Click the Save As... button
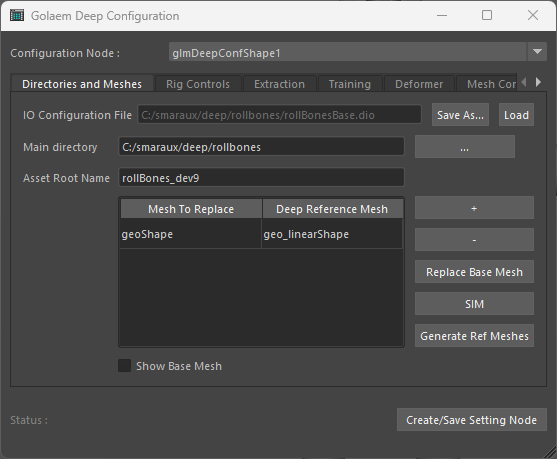 460,115
